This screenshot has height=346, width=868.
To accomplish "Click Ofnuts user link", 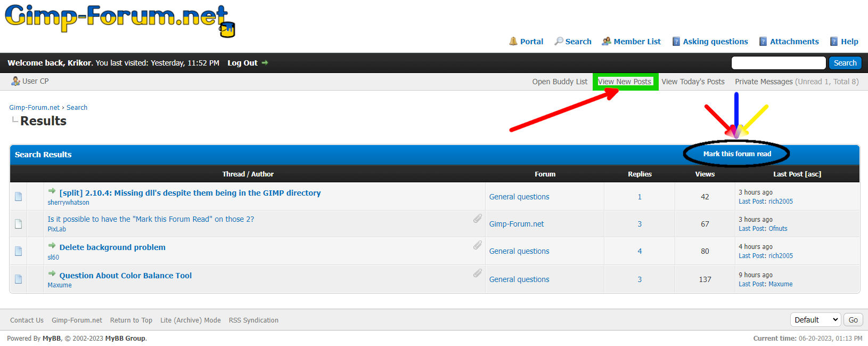I will (778, 229).
